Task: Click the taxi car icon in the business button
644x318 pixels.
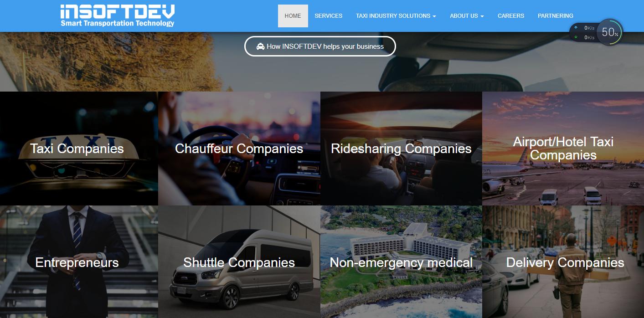Action: point(260,46)
